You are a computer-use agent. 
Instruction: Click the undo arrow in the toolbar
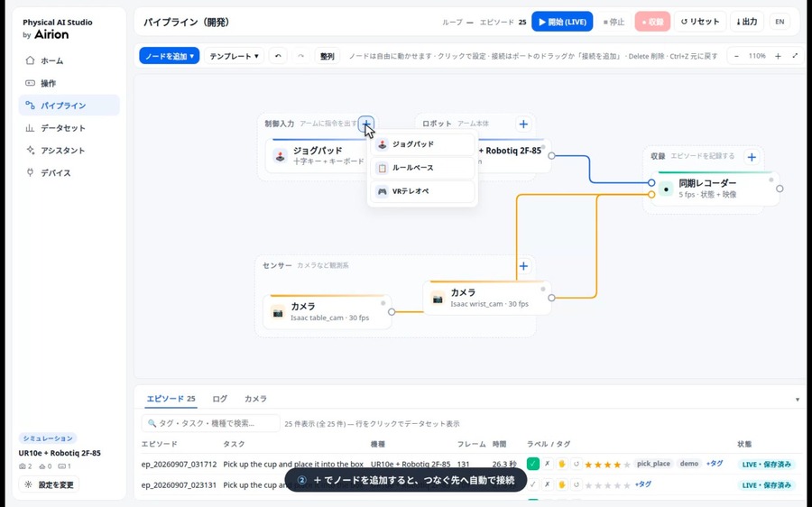[x=278, y=56]
